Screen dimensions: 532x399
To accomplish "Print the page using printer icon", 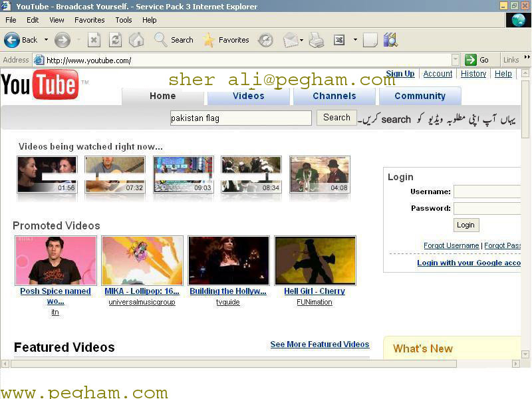I will (317, 40).
